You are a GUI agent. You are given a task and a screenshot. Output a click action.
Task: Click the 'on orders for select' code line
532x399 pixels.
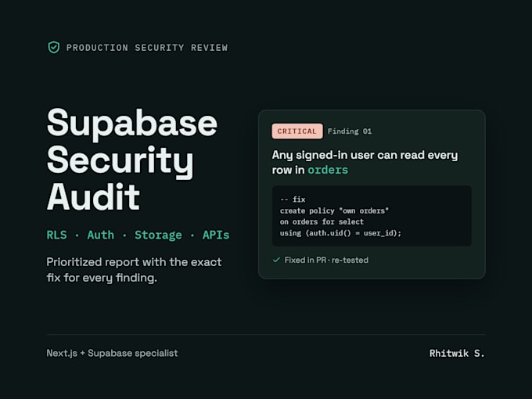(x=322, y=222)
